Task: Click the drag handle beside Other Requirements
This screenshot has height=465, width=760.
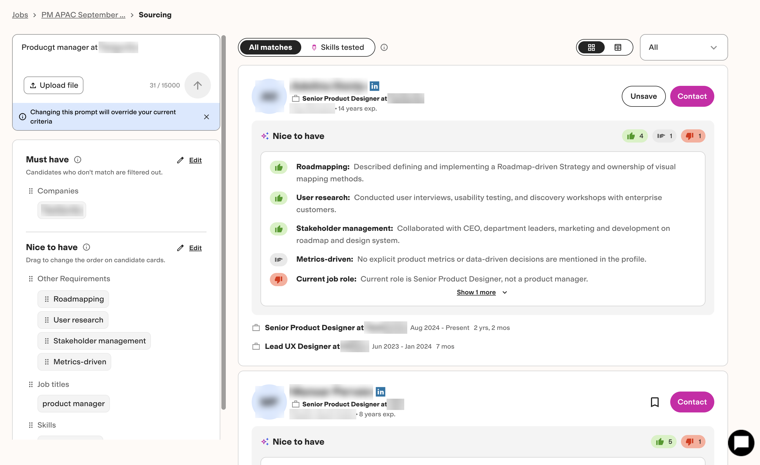Action: coord(31,279)
